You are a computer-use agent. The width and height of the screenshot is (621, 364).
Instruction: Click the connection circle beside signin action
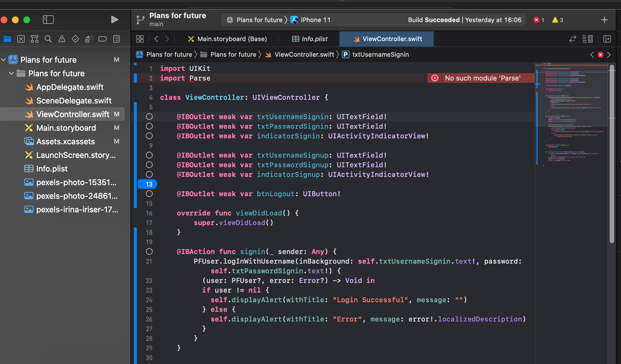[x=149, y=251]
